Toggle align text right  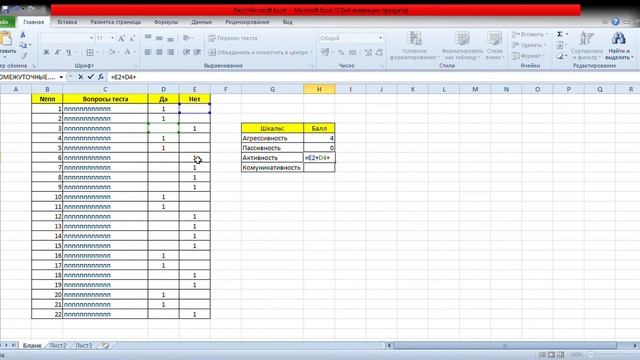pos(170,52)
